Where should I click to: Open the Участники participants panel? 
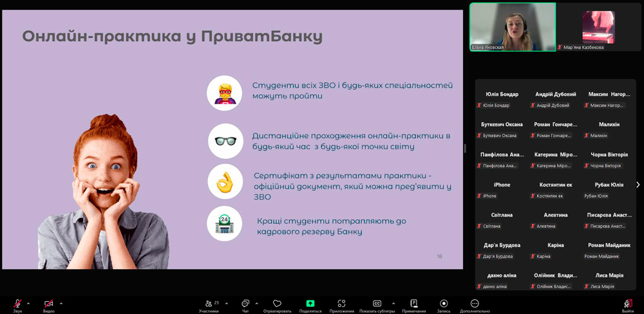pyautogui.click(x=209, y=304)
